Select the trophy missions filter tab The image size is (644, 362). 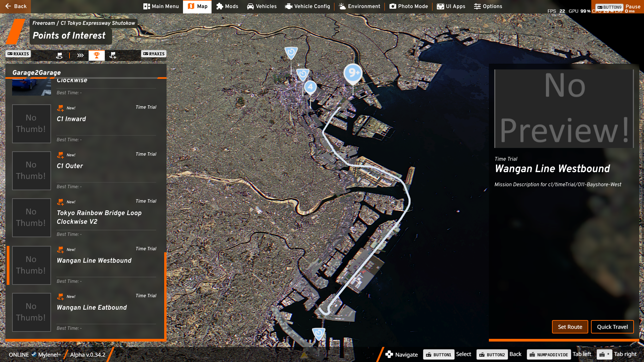[x=97, y=55]
